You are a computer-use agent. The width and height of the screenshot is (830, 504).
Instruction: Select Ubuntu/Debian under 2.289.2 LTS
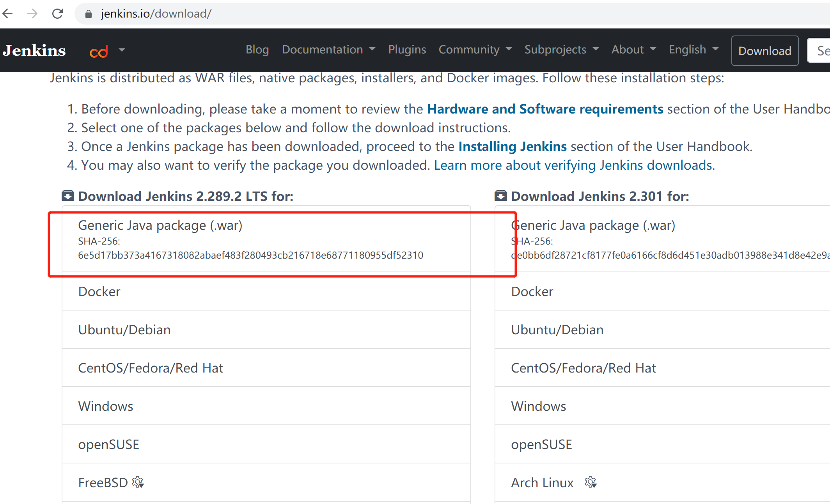266,330
